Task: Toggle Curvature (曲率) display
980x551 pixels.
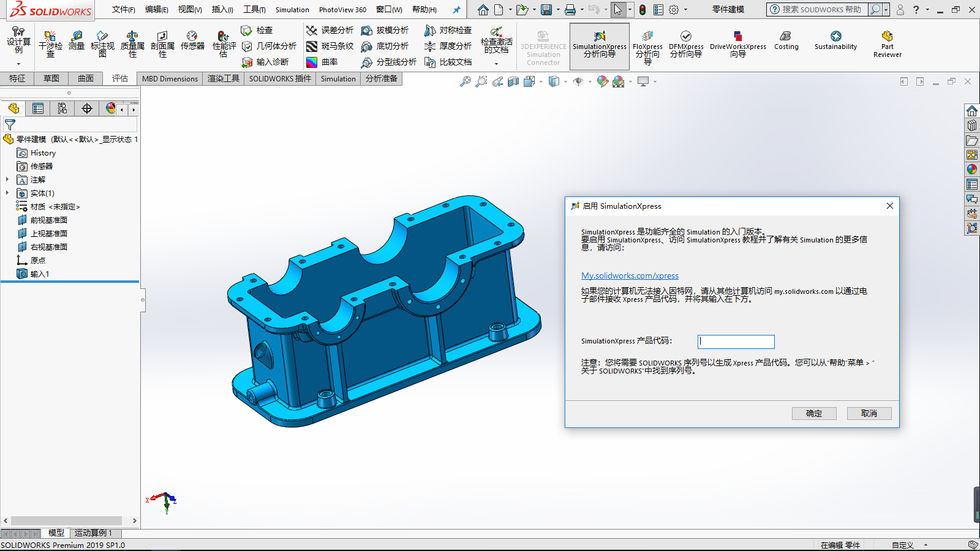Action: click(x=322, y=62)
